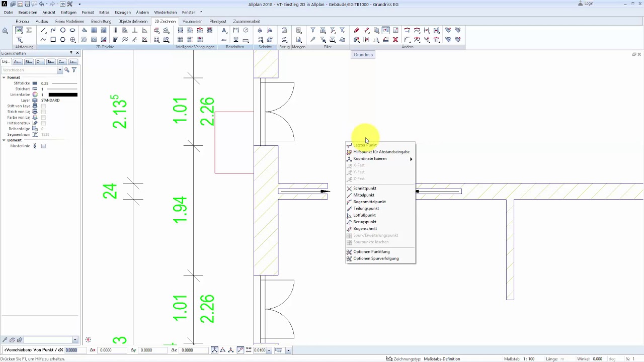Click the Stiftdicke pen thickness icon
The width and height of the screenshot is (644, 362).
(35, 83)
